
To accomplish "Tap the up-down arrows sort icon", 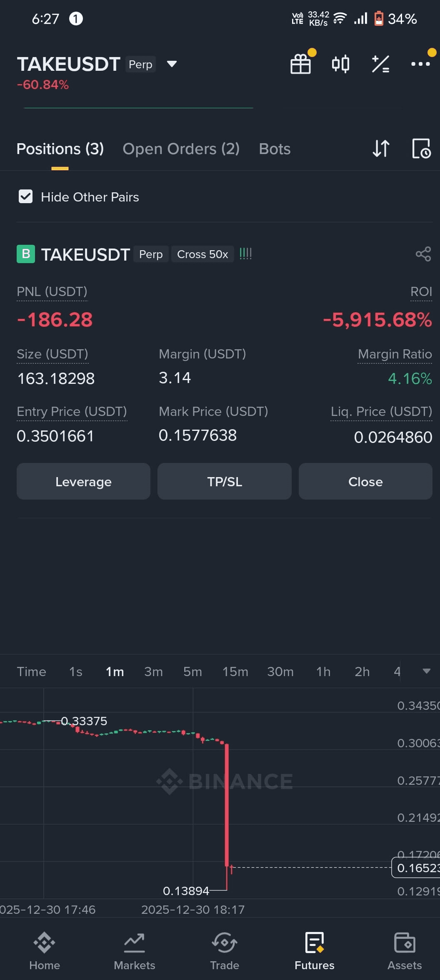I will (x=381, y=149).
